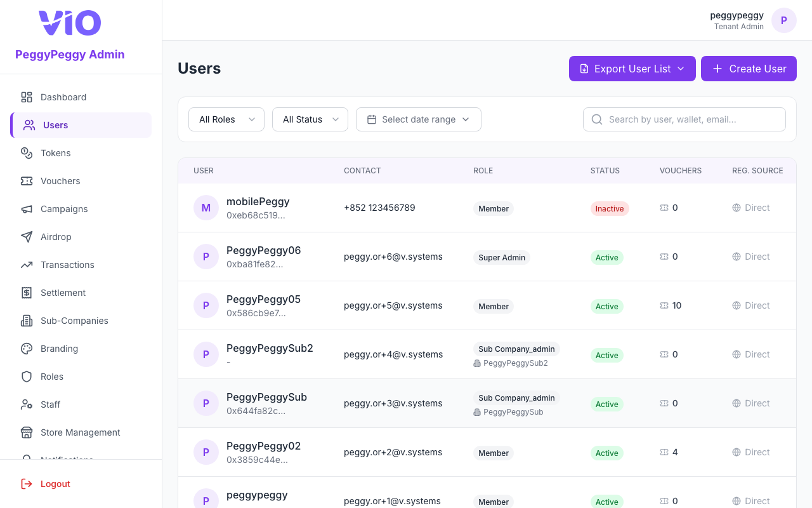Click the Airdrop paper plane icon
Screen dimensions: 812x508
27,237
